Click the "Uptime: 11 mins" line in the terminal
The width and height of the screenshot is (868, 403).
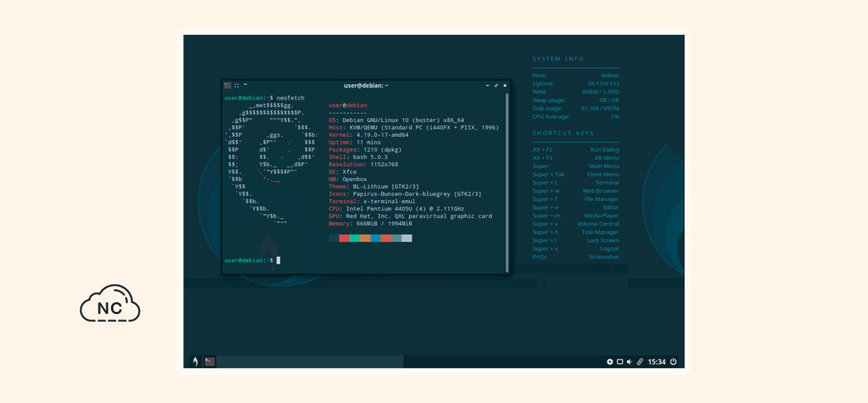pos(355,142)
